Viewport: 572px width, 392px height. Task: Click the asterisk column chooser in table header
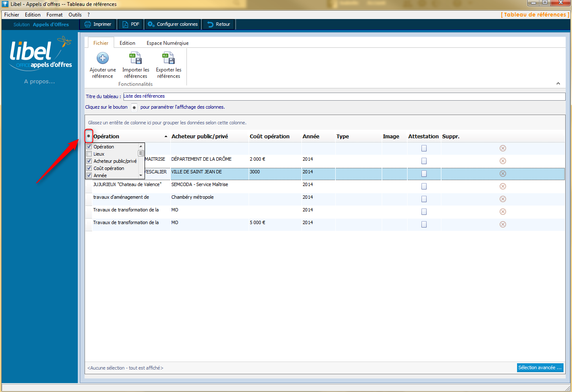(88, 136)
